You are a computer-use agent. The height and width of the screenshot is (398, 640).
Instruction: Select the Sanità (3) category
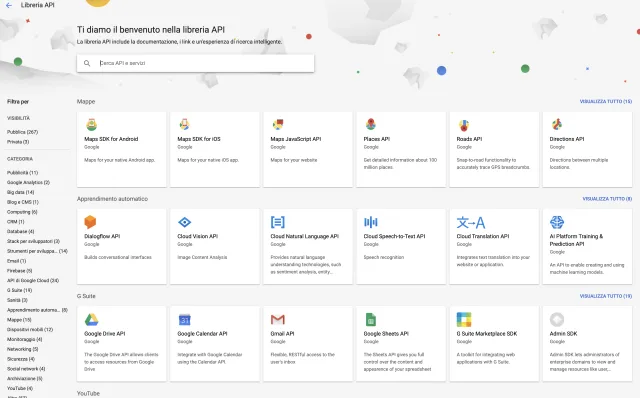click(17, 300)
